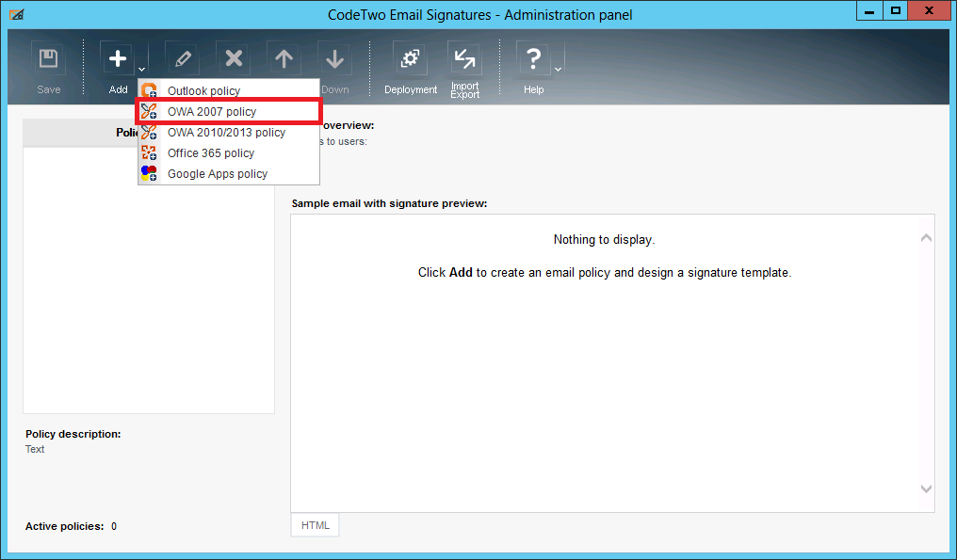Expand the Help dropdown arrow
Image resolution: width=957 pixels, height=560 pixels.
coord(558,69)
